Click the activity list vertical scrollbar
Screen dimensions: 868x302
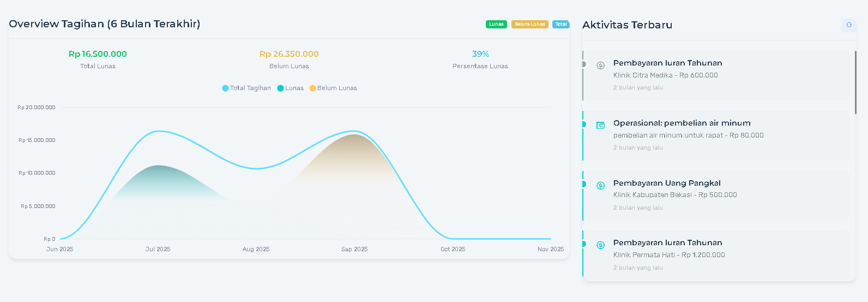[855, 82]
